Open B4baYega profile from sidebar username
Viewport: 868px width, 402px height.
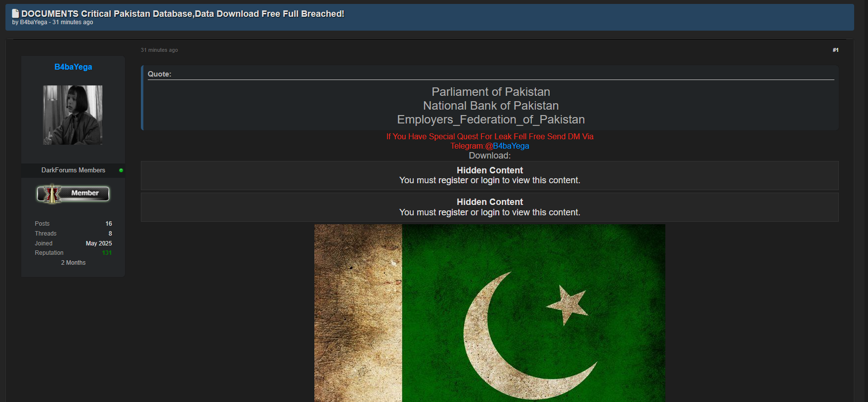(x=73, y=67)
